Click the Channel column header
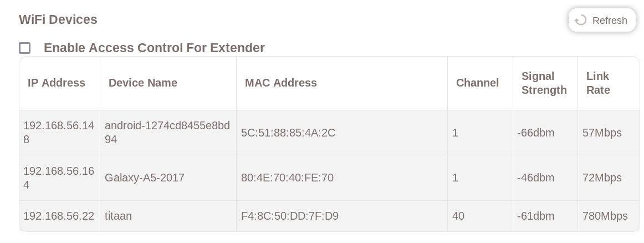Image resolution: width=644 pixels, height=243 pixels. (x=477, y=83)
